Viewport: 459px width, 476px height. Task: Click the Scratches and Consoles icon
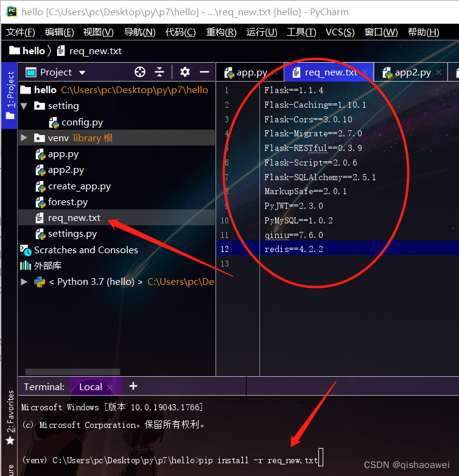[26, 250]
